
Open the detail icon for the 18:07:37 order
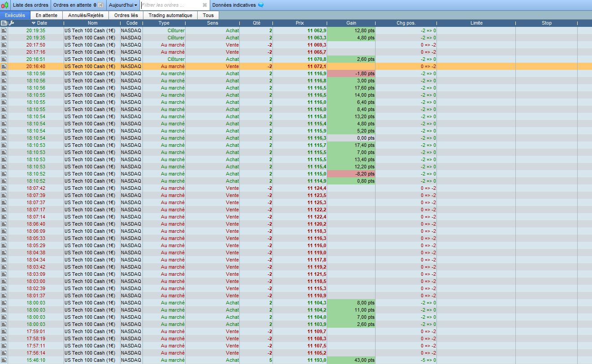coord(4,202)
